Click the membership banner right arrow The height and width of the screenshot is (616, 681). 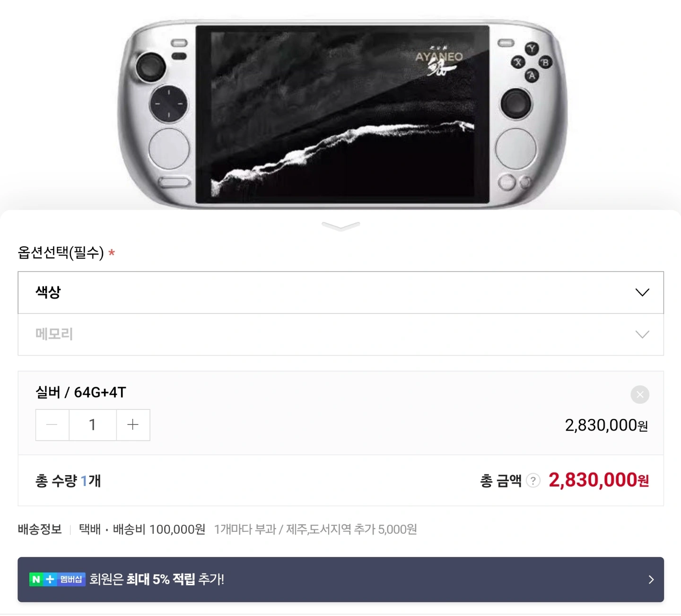651,580
